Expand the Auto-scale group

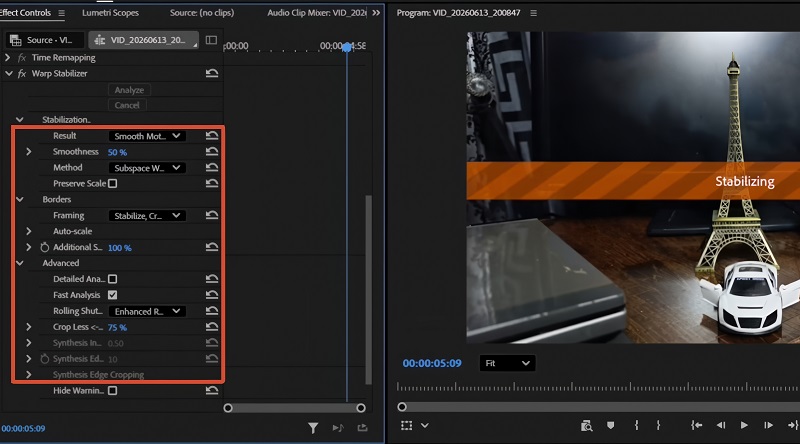(29, 231)
